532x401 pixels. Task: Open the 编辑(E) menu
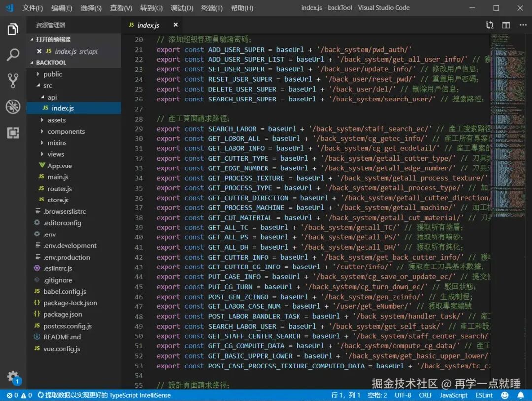pyautogui.click(x=62, y=8)
